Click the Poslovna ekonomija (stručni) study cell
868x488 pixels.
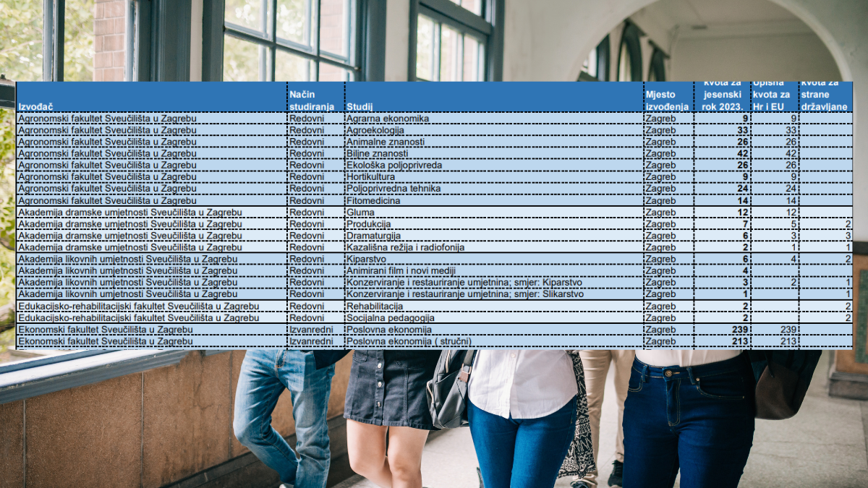(494, 341)
